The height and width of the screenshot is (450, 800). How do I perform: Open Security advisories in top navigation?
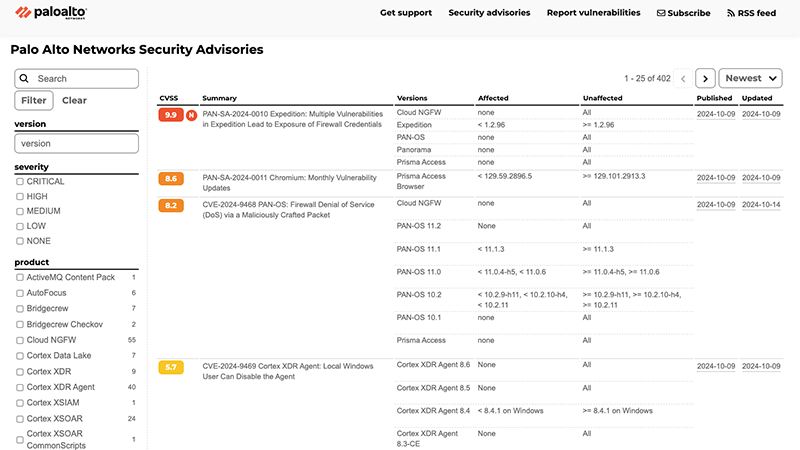coord(489,13)
